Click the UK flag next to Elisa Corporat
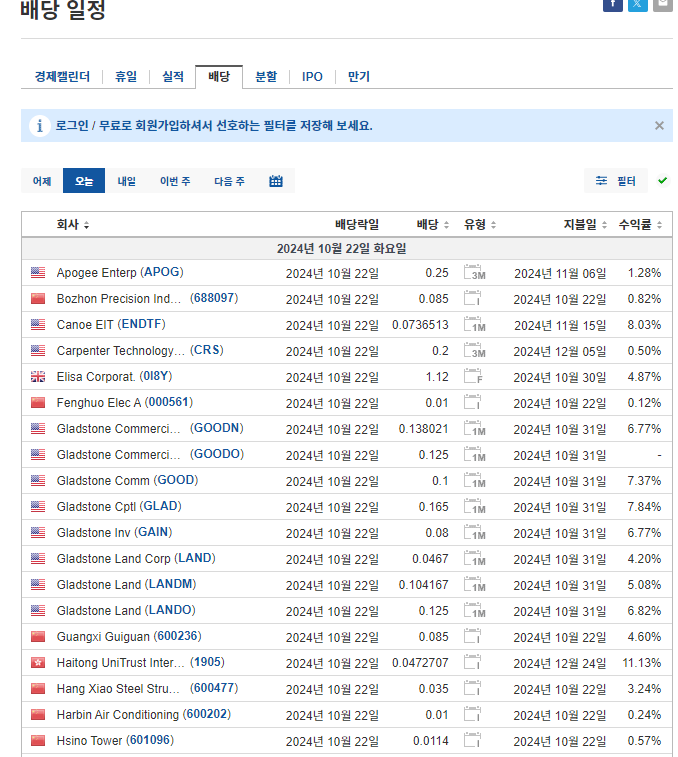This screenshot has height=757, width=678. [38, 377]
